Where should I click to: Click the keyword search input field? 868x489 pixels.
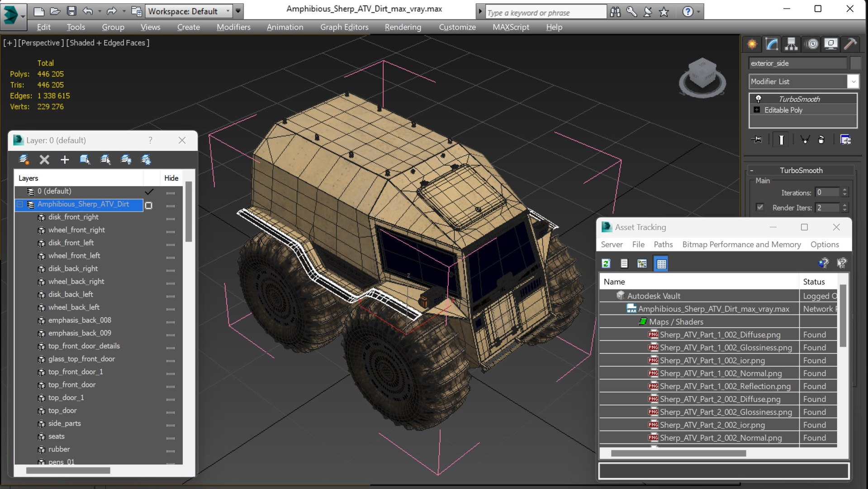545,12
